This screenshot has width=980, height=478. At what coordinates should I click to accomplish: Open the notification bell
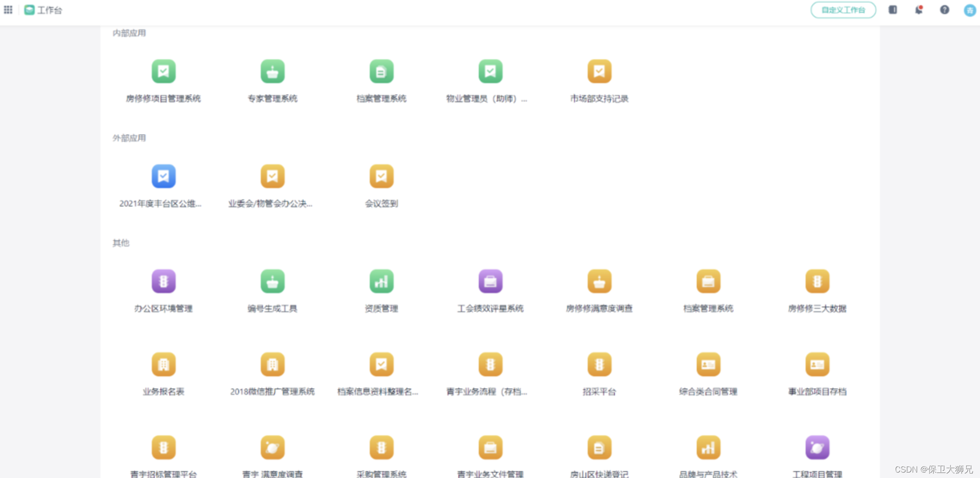coord(919,10)
